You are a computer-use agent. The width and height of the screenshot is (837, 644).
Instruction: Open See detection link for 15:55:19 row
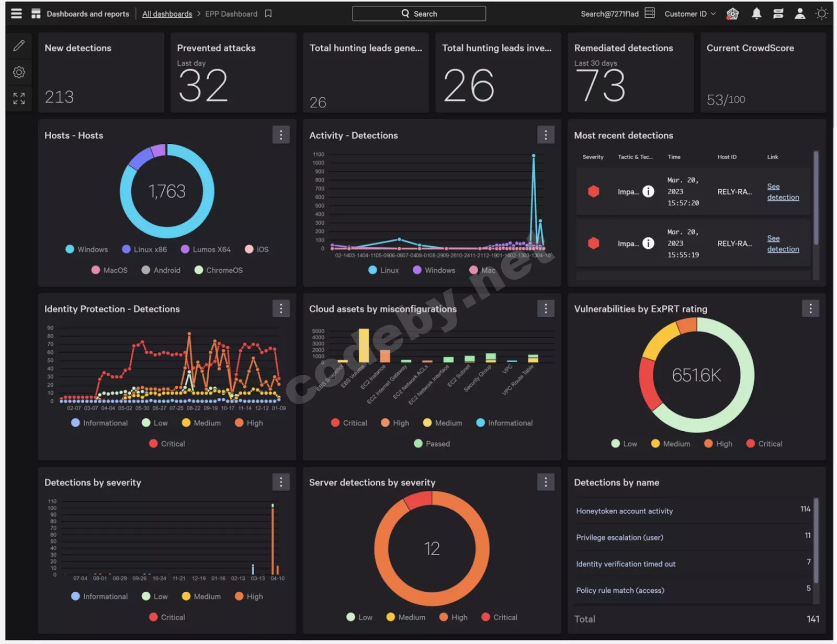tap(783, 244)
